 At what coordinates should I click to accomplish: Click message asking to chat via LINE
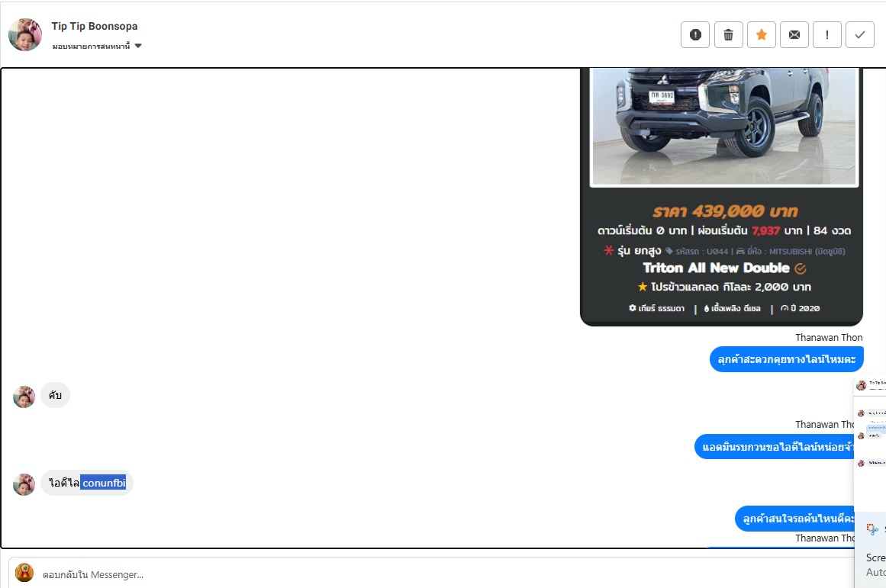pos(787,359)
